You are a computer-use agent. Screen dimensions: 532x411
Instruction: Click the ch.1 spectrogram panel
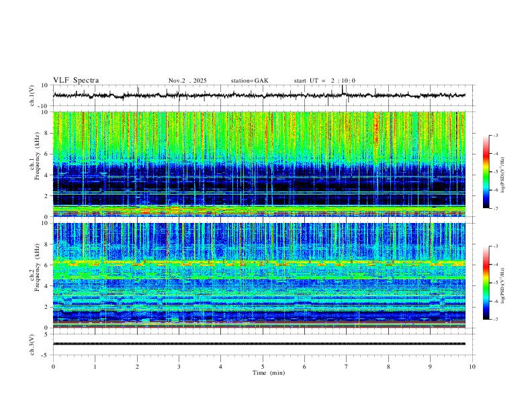[259, 164]
